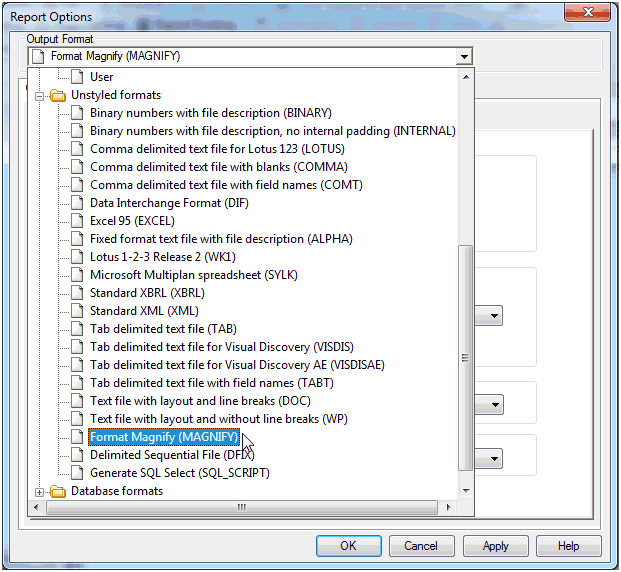This screenshot has height=572, width=621.
Task: Open the third partially hidden dropdown on the right
Action: [489, 459]
